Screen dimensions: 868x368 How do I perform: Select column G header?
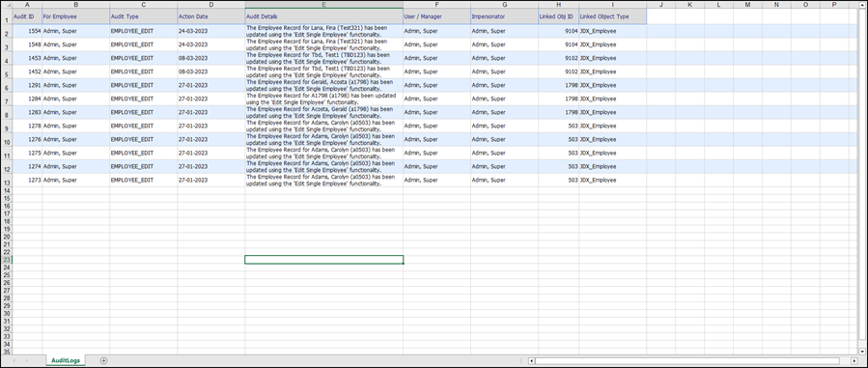pyautogui.click(x=504, y=5)
